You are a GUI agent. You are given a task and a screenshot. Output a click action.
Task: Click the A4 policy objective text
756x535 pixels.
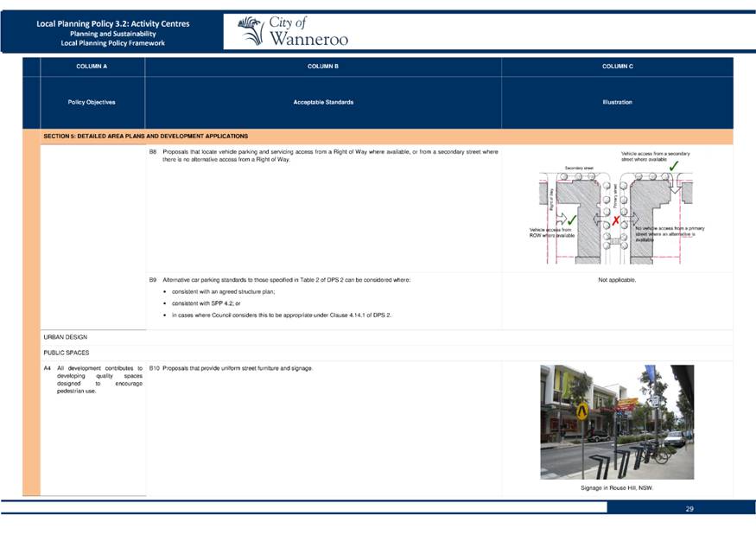click(x=93, y=379)
